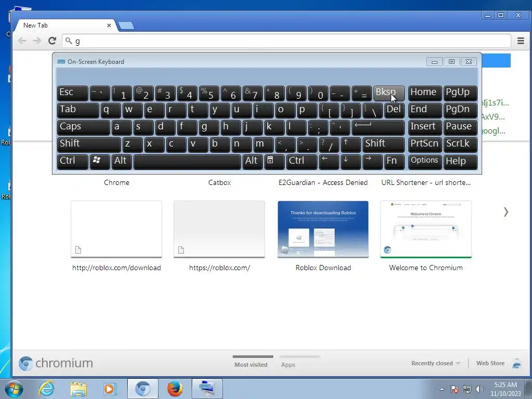Open the taskbar clock showing 5:25 AM
This screenshot has height=399, width=532.
506,389
